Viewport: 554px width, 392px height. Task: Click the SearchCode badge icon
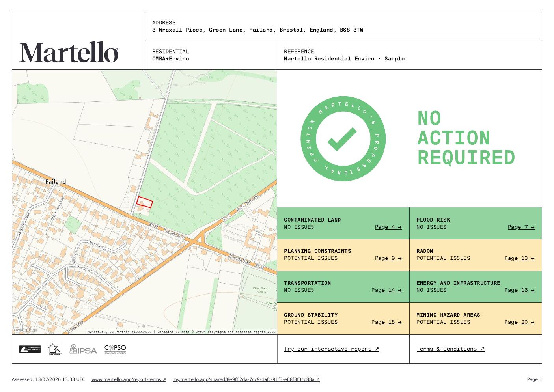click(x=55, y=349)
